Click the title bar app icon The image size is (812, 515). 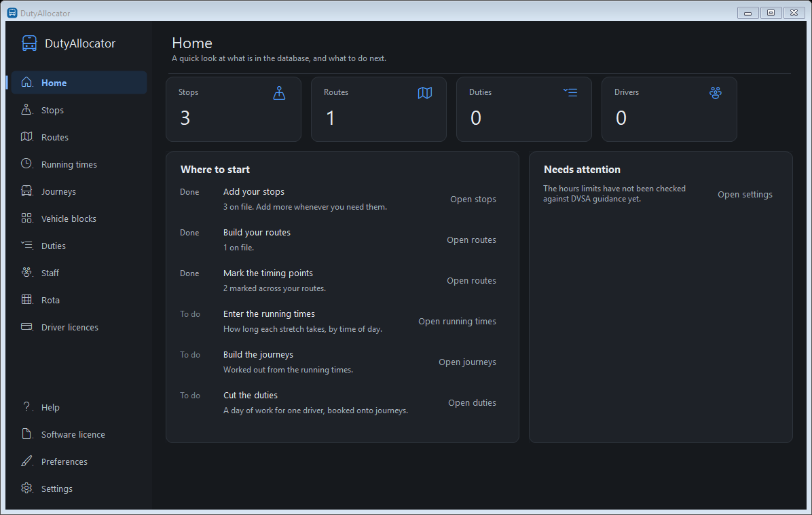[12, 13]
